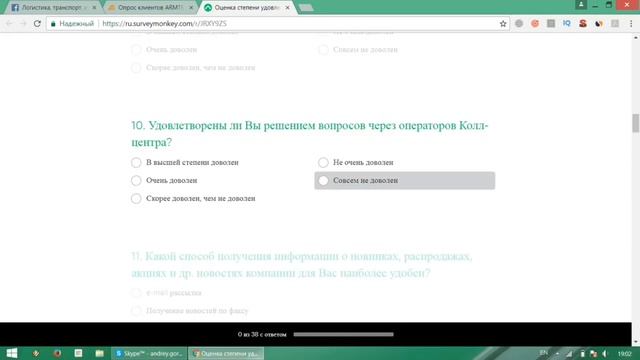Screen dimensions: 640x360
Task: Open the clock showing 19:02
Action: (x=624, y=353)
